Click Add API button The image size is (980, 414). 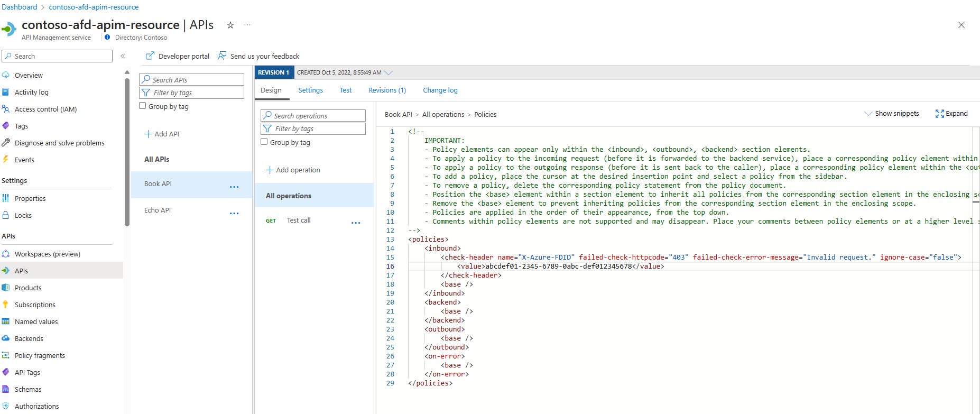click(162, 134)
